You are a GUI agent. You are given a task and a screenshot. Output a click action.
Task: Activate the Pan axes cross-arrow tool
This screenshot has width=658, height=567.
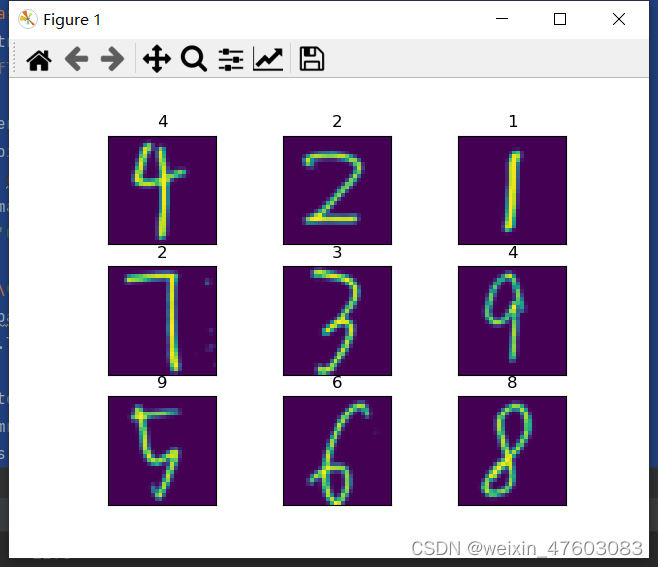point(157,59)
